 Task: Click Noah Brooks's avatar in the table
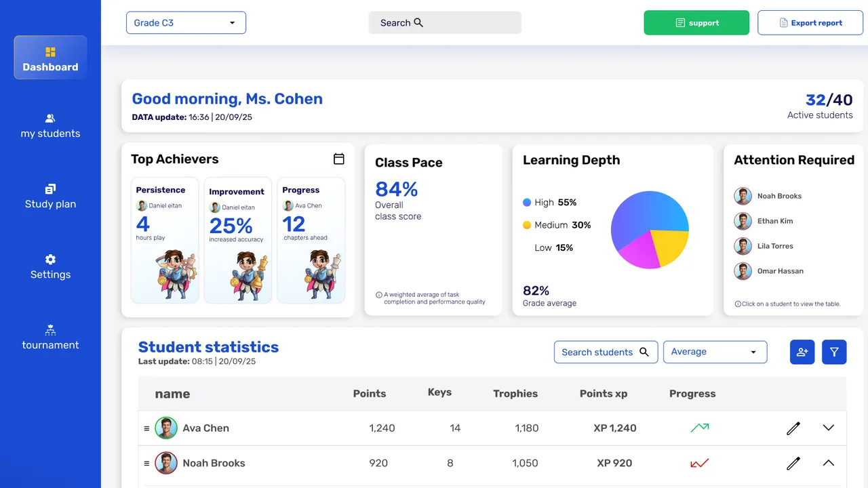pos(166,464)
